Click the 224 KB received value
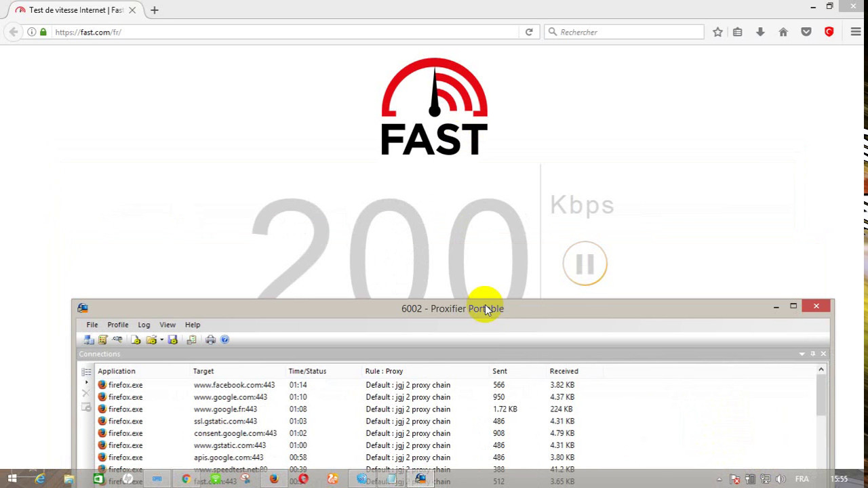 [x=561, y=409]
